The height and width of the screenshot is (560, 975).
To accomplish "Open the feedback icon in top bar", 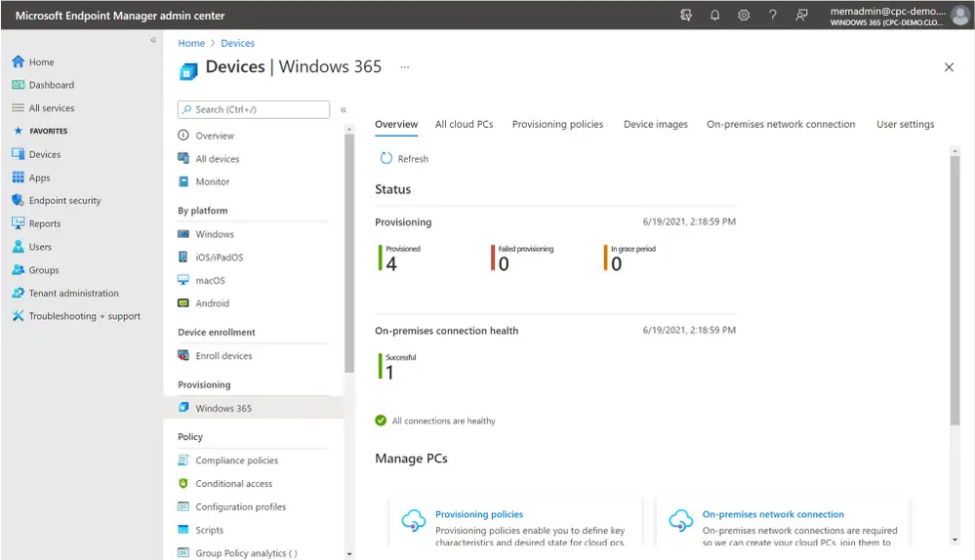I will coord(801,15).
